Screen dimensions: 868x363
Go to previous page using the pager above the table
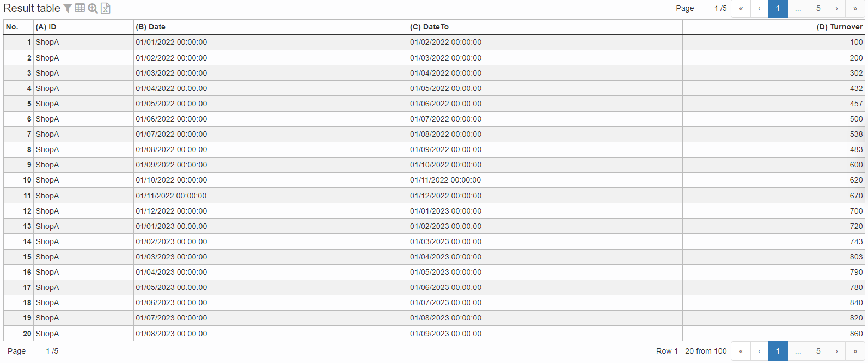tap(759, 9)
